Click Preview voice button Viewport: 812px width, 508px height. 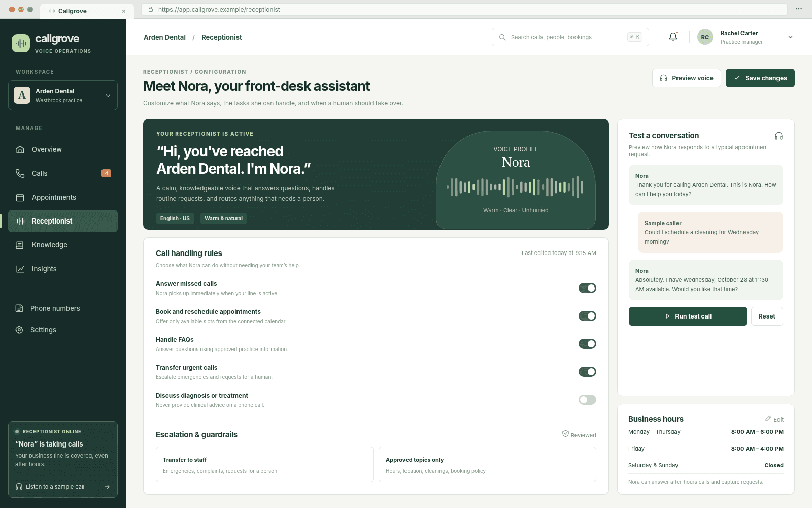686,78
